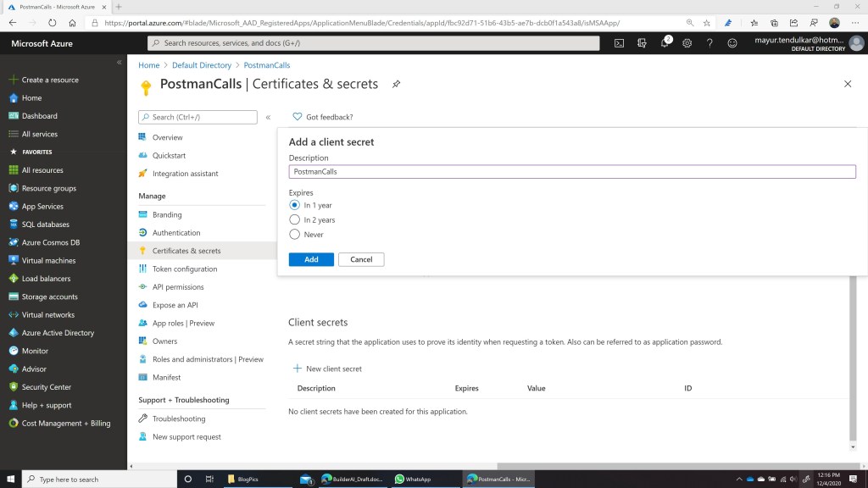This screenshot has height=488, width=868.
Task: Click the help question mark icon
Action: [x=709, y=43]
